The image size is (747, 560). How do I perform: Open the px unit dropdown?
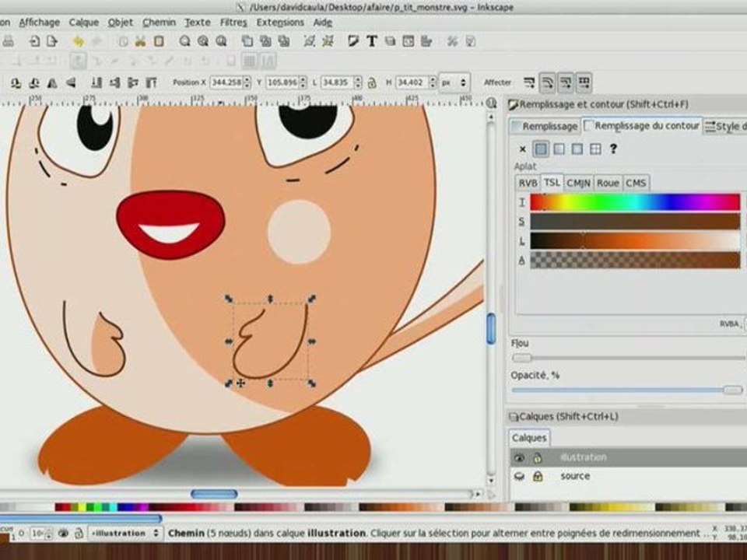coord(454,83)
